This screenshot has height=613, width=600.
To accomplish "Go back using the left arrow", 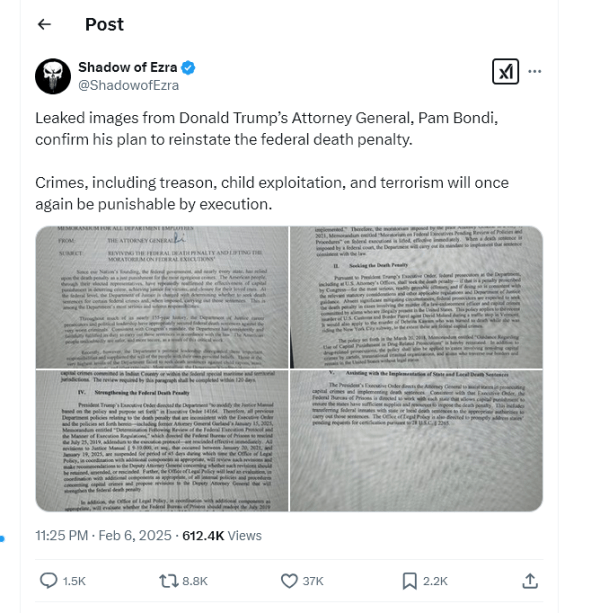I will click(x=44, y=24).
